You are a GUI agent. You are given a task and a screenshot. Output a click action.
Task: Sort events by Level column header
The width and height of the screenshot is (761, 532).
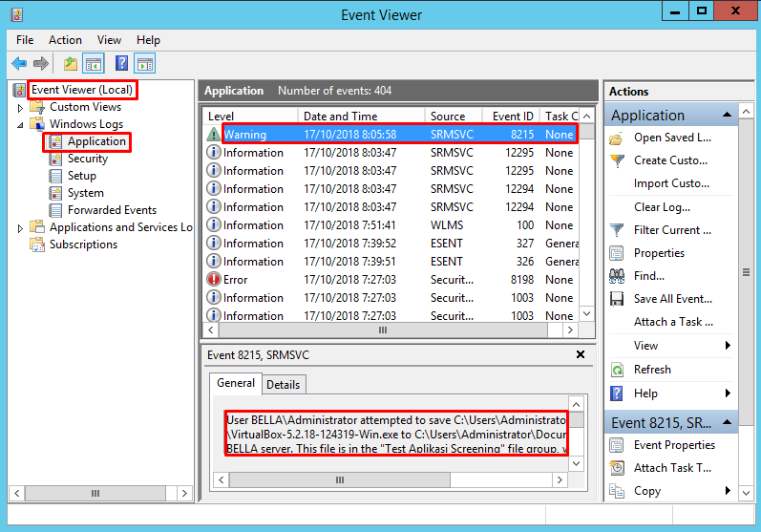point(250,116)
